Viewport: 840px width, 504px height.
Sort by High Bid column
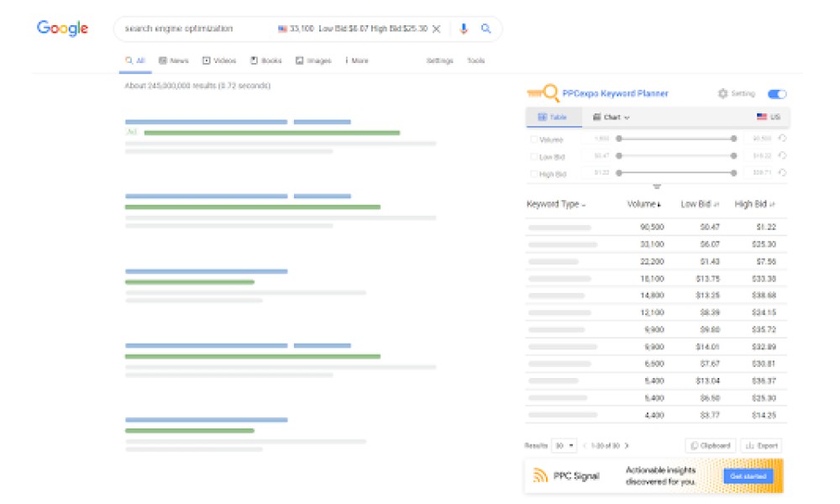pos(755,204)
